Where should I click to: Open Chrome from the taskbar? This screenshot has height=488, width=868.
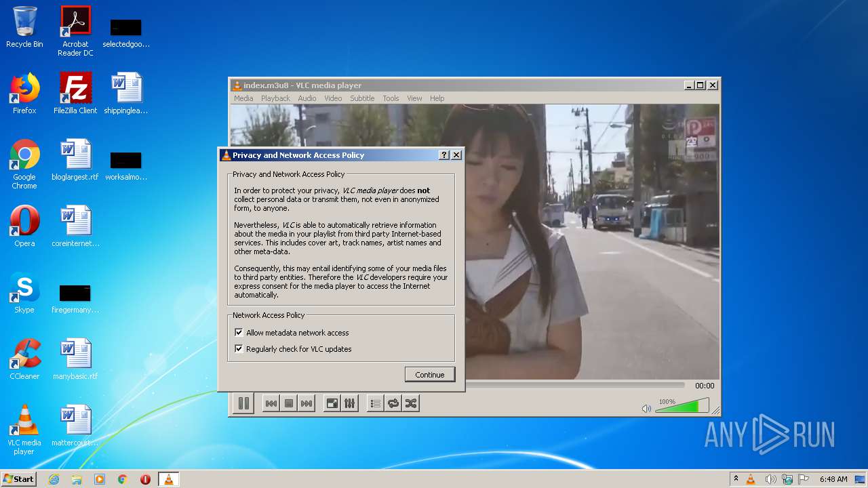(x=123, y=479)
